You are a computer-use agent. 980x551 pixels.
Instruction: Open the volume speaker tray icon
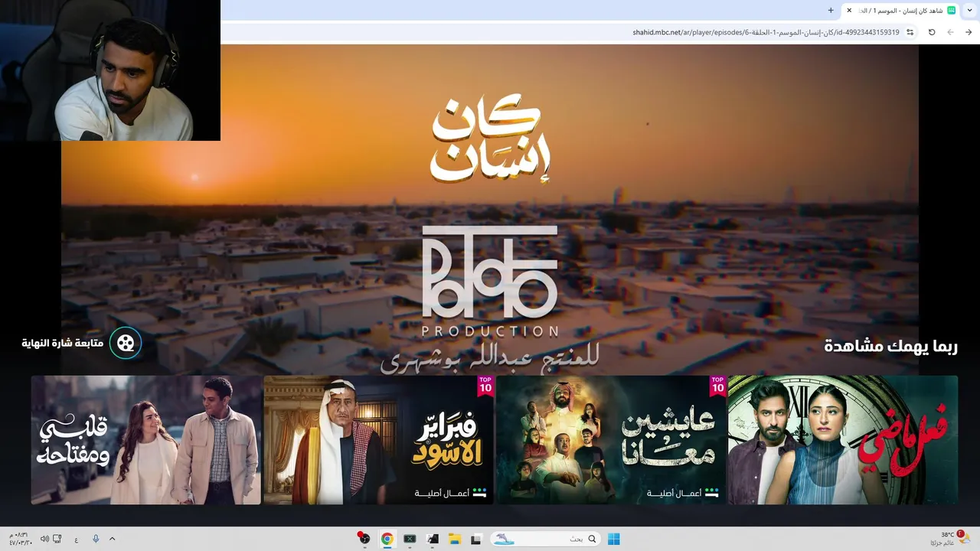pos(44,539)
